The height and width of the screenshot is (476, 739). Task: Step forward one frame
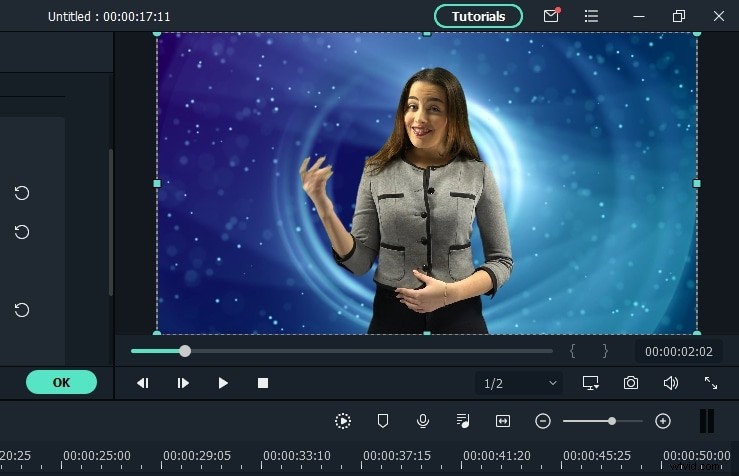pos(183,383)
